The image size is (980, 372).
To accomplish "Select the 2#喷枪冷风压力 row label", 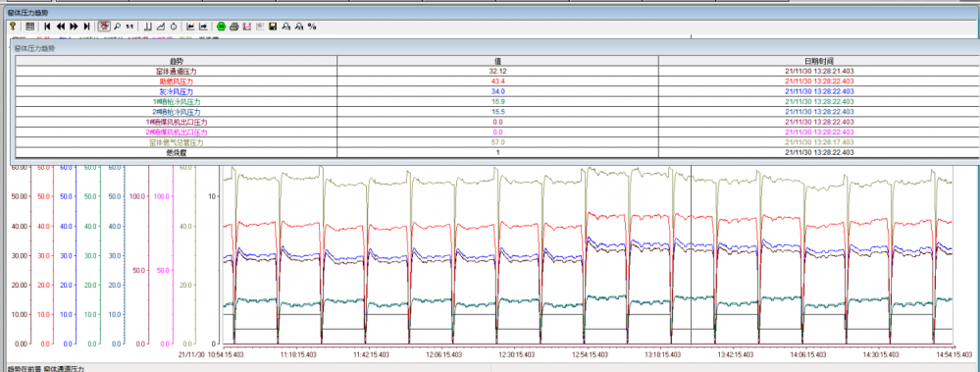I will tap(177, 112).
